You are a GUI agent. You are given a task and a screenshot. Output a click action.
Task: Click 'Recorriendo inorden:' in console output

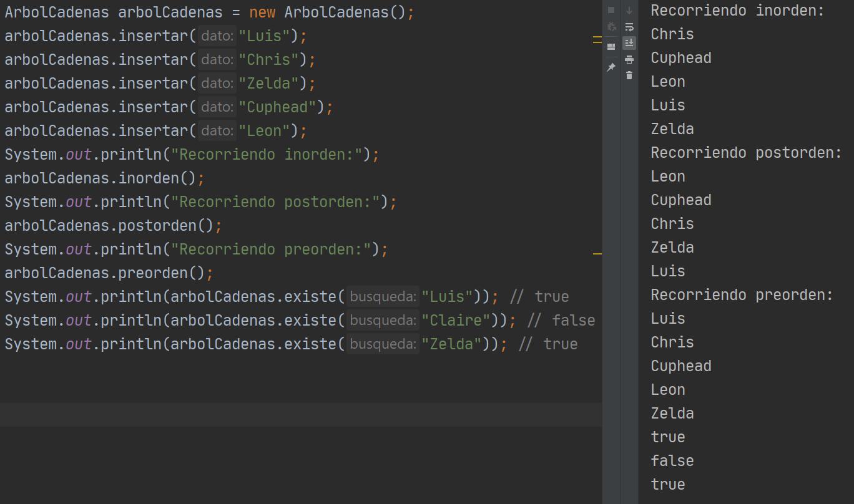[738, 11]
